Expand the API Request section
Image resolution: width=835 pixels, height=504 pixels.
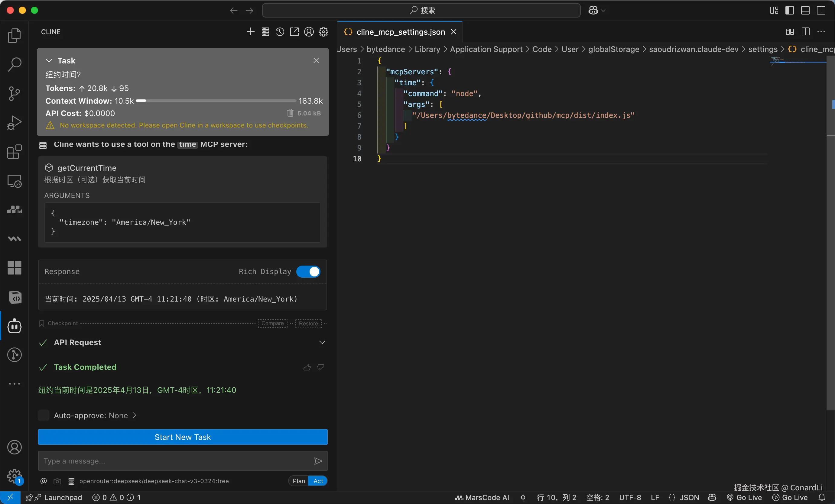tap(322, 342)
